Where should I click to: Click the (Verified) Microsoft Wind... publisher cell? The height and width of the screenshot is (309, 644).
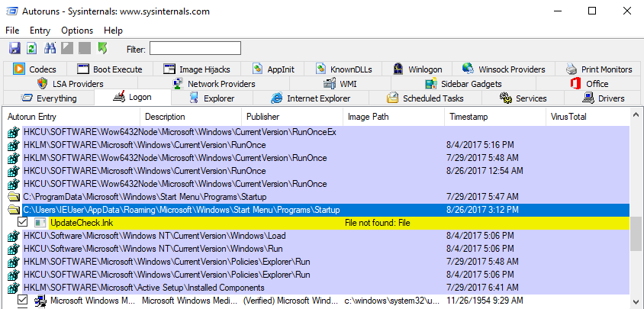click(292, 301)
